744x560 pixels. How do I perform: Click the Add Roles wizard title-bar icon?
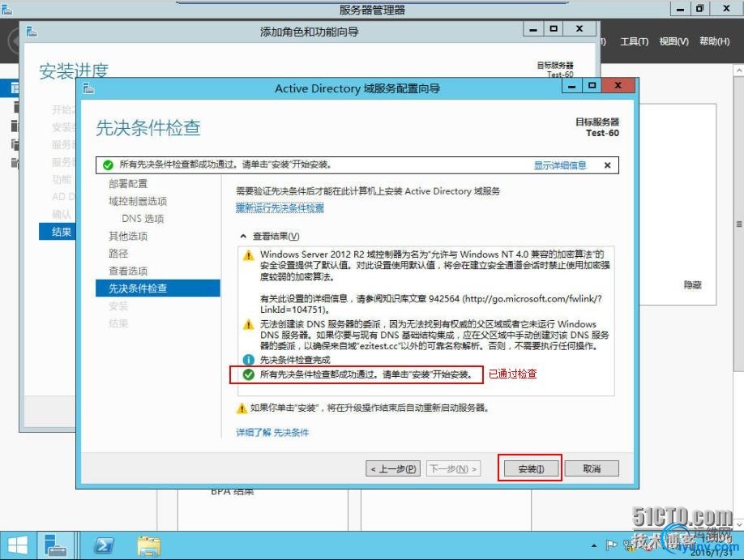tap(32, 32)
